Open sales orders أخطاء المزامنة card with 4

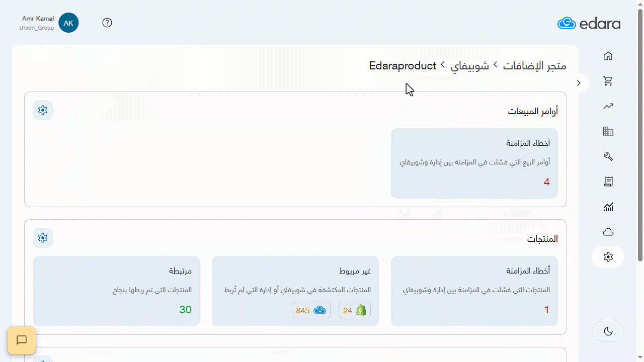[474, 163]
